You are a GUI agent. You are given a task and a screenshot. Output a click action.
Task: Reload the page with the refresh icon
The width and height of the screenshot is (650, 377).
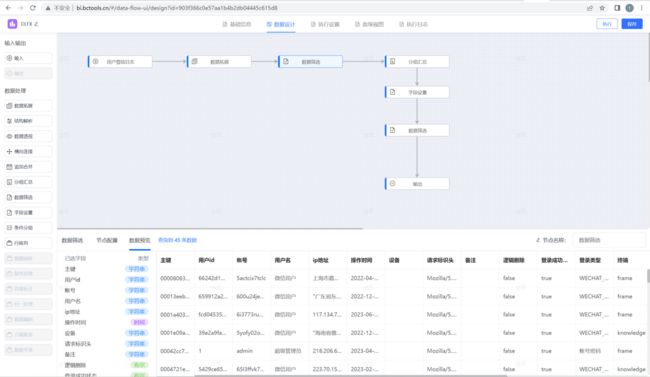(x=33, y=8)
